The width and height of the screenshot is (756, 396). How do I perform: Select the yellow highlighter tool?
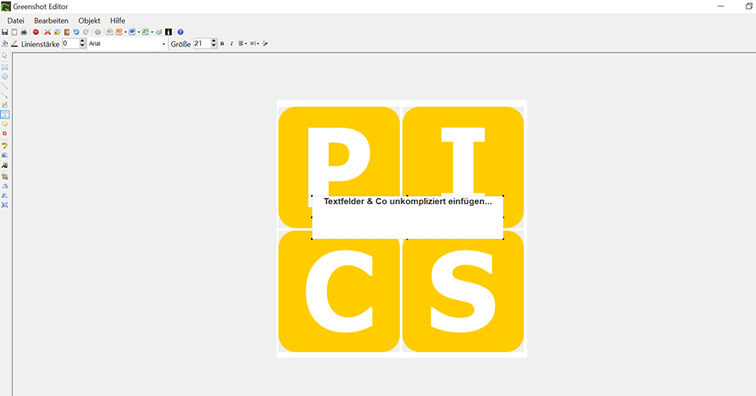[x=5, y=145]
